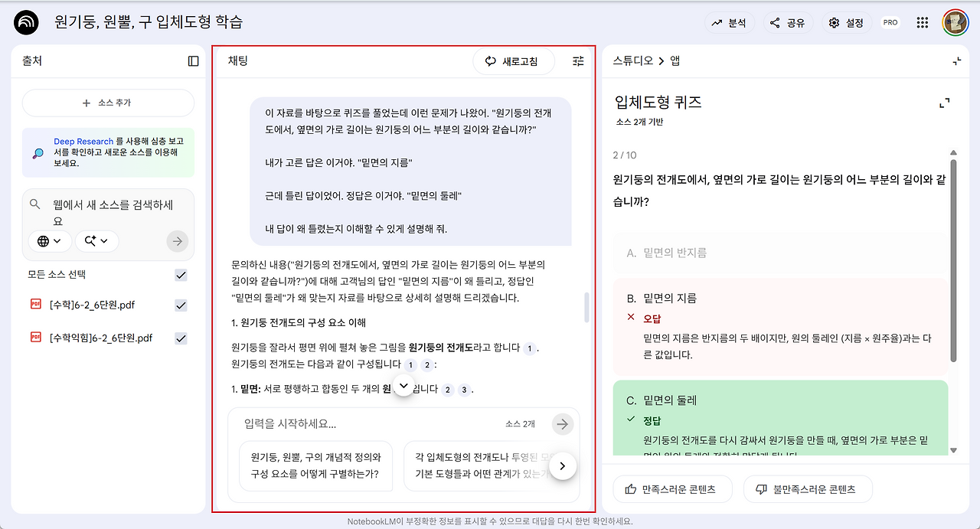The image size is (980, 529).
Task: Toggle the 모든 소스 선택 checkbox
Action: click(x=181, y=275)
